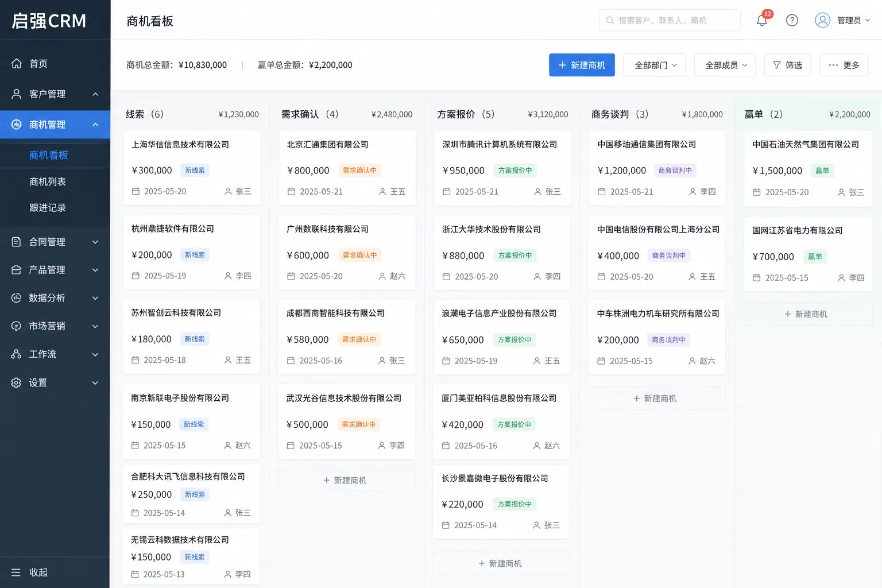Click 新建商机 under 方案报价 column
The height and width of the screenshot is (588, 882).
[501, 563]
